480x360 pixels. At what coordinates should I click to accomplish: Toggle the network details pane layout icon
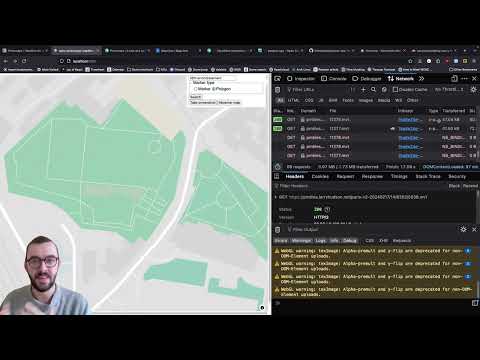[x=276, y=176]
